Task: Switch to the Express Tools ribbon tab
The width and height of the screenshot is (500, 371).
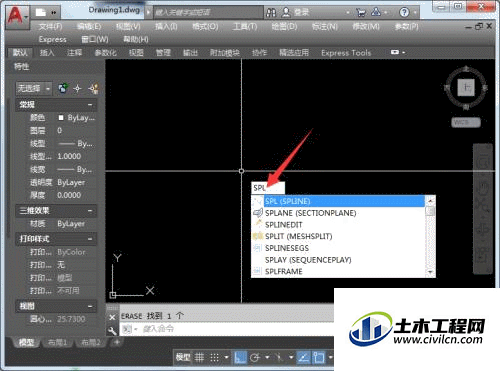Action: [x=346, y=53]
